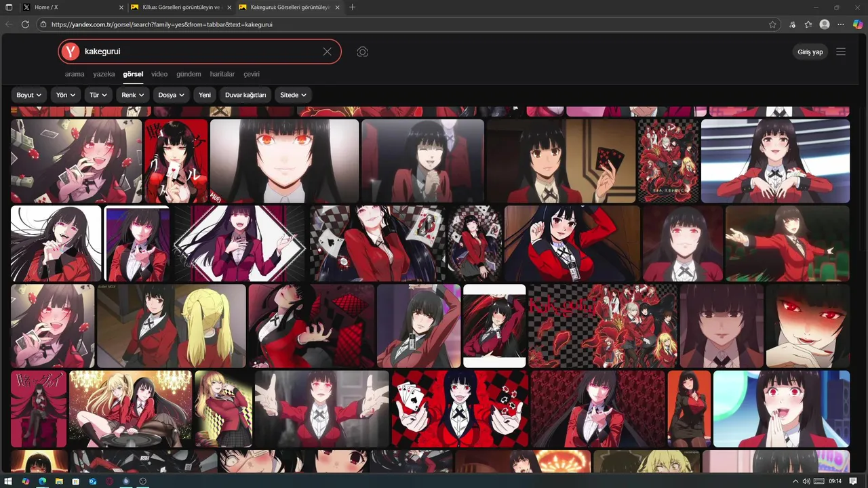Click the Giriş yap login button

[x=810, y=52]
